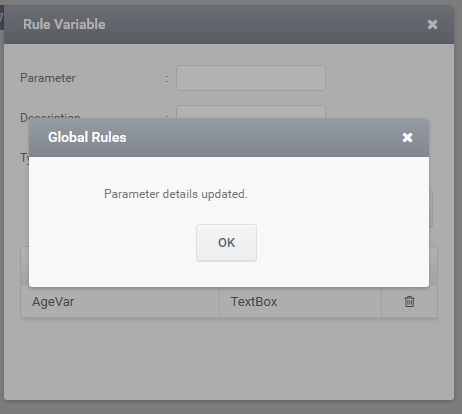Click the partially visible Type label
462x414 pixels.
(x=24, y=157)
